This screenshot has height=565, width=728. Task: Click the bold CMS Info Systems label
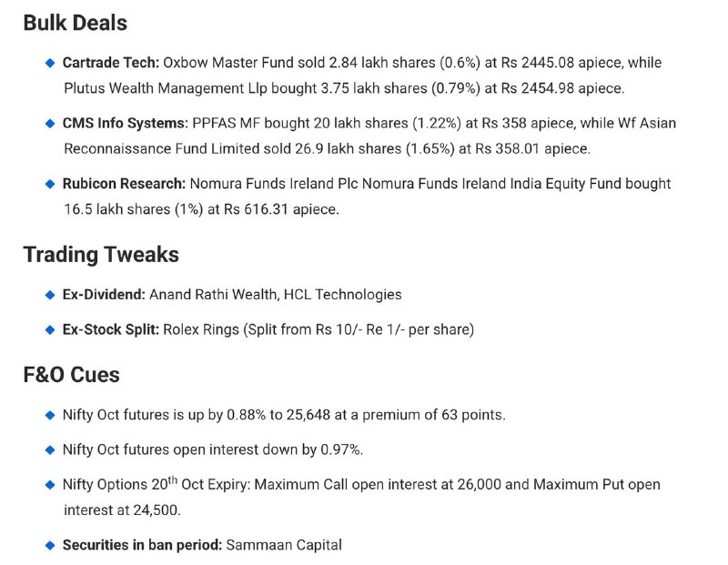[125, 123]
